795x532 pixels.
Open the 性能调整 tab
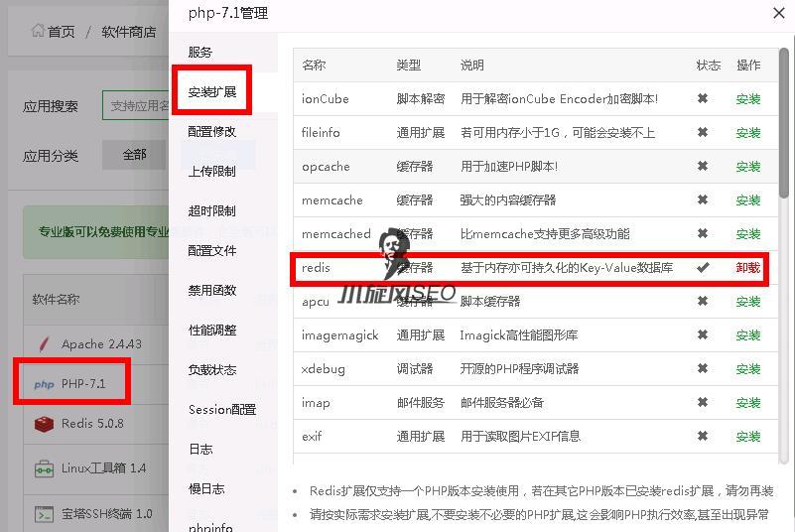coord(212,331)
